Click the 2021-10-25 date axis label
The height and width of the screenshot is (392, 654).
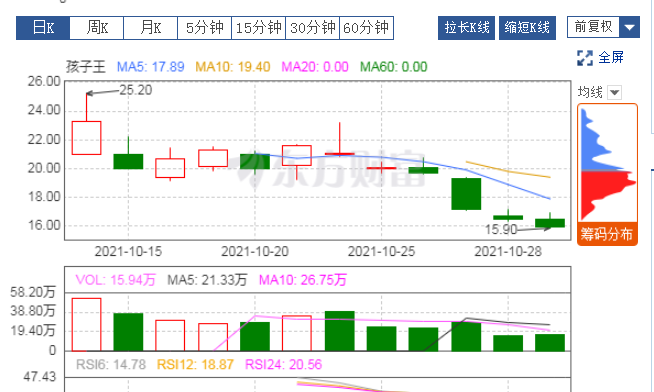[x=381, y=251]
